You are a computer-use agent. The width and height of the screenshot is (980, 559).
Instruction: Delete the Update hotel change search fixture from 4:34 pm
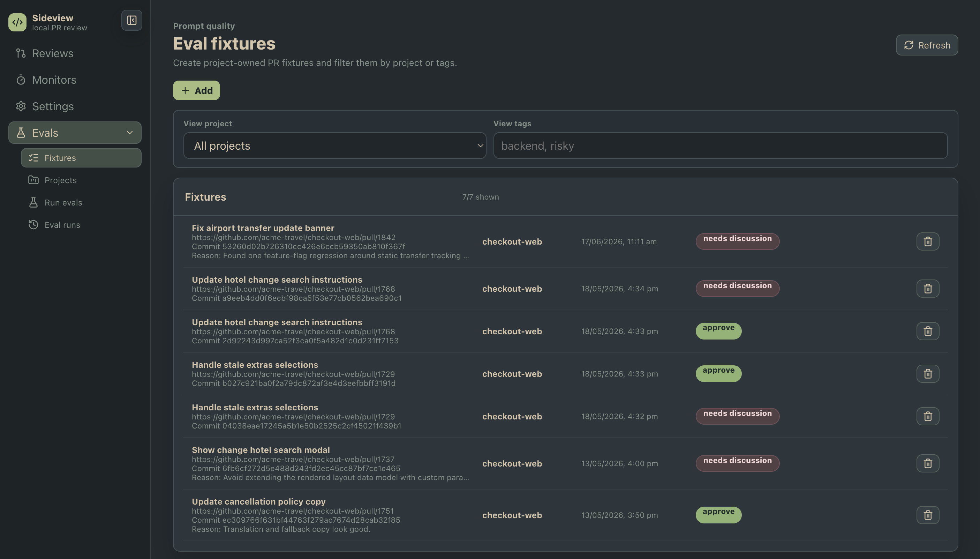point(927,289)
